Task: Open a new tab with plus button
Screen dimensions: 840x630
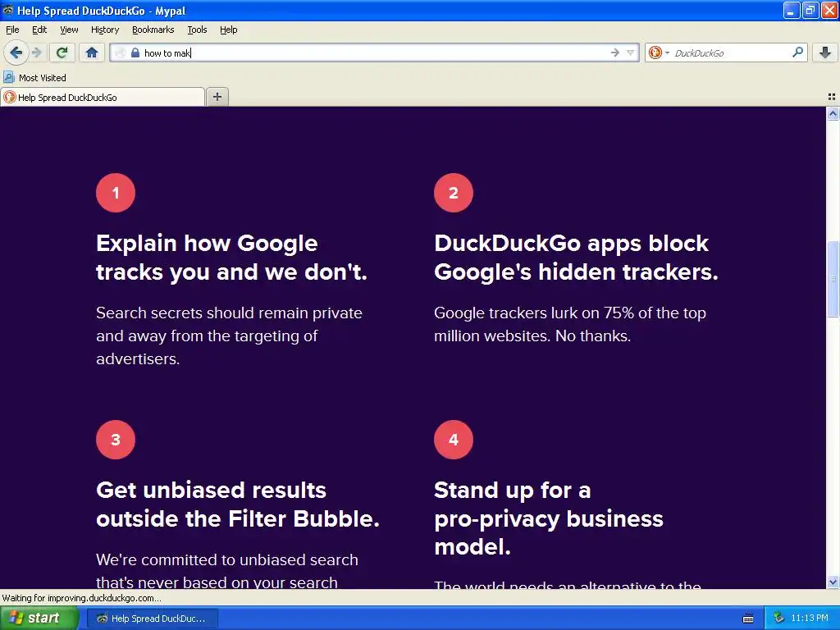Action: pyautogui.click(x=217, y=97)
